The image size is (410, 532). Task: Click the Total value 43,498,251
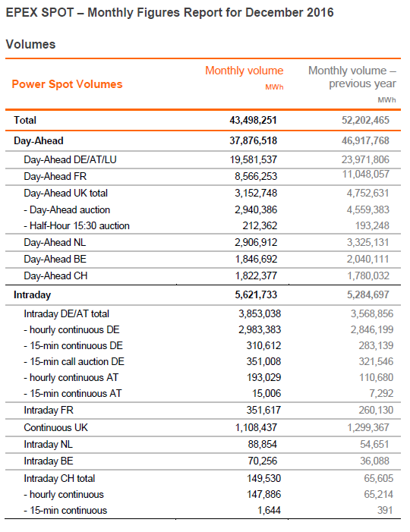click(x=253, y=120)
